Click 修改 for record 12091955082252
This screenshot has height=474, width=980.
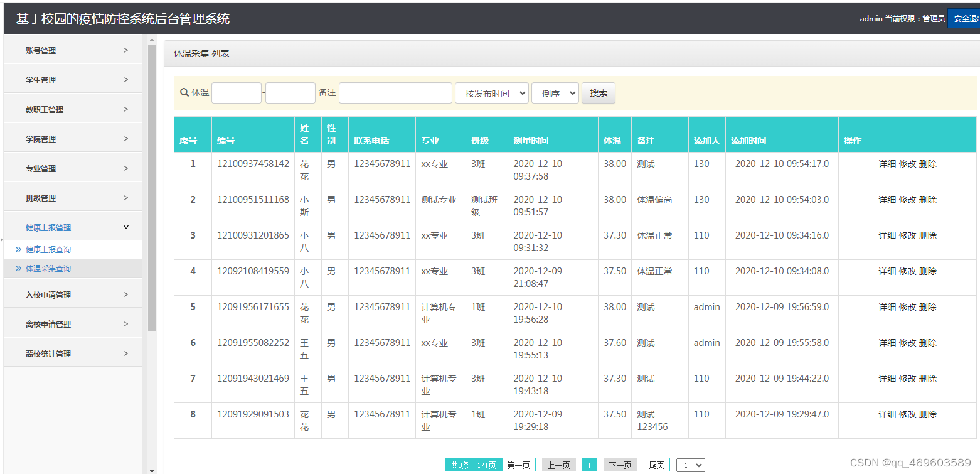[907, 343]
